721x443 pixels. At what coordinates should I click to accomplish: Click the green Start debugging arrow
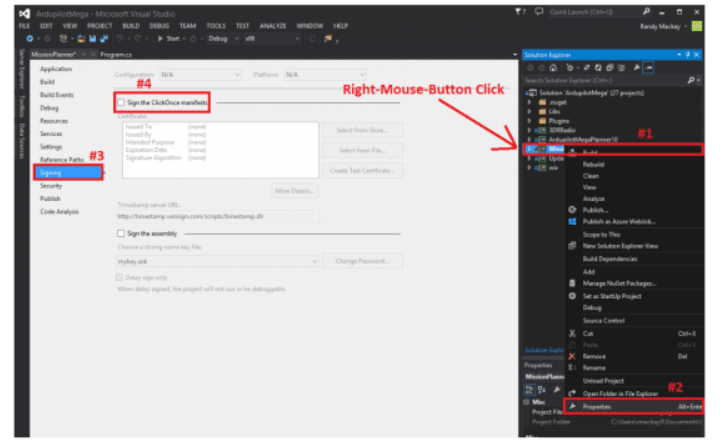click(160, 39)
